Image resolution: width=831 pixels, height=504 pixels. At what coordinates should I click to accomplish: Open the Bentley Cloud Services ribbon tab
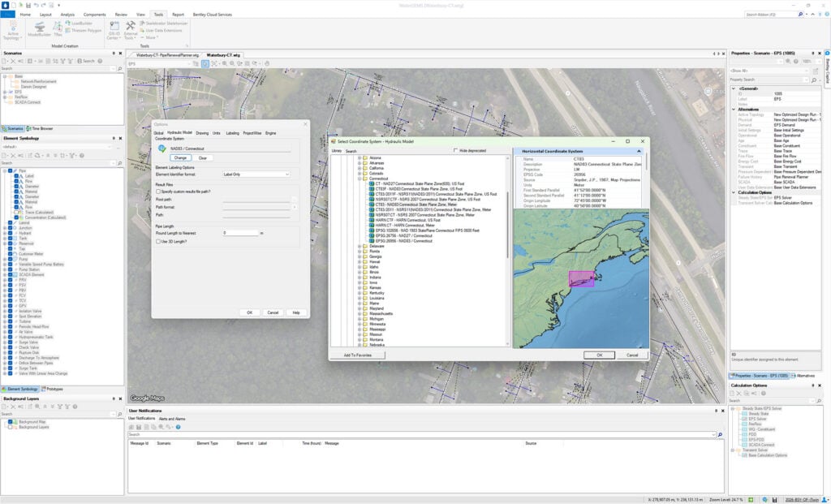212,15
